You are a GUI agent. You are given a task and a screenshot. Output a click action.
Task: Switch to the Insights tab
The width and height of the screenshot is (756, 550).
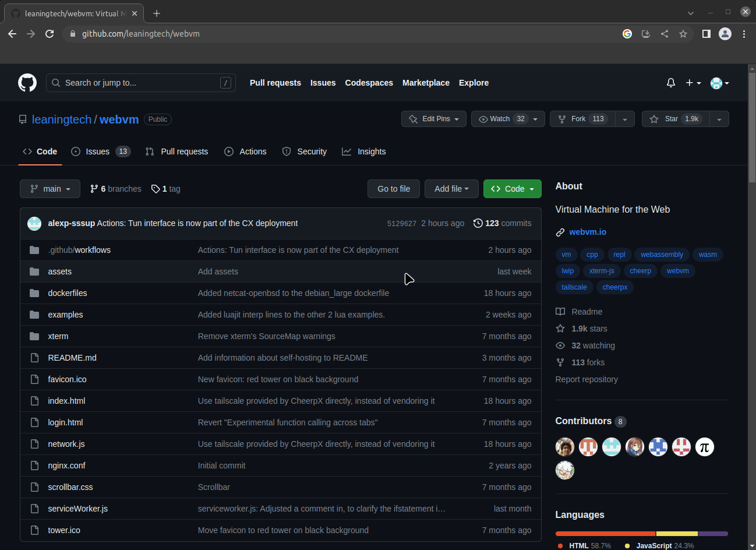(364, 151)
